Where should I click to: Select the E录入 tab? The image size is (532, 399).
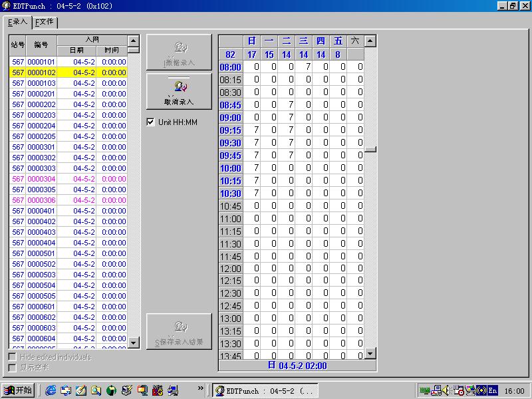click(x=18, y=22)
